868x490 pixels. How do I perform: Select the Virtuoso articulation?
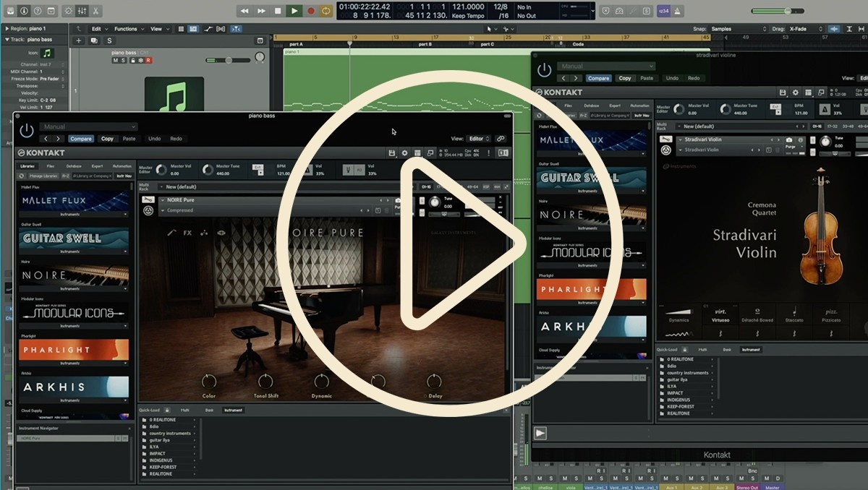coord(720,314)
